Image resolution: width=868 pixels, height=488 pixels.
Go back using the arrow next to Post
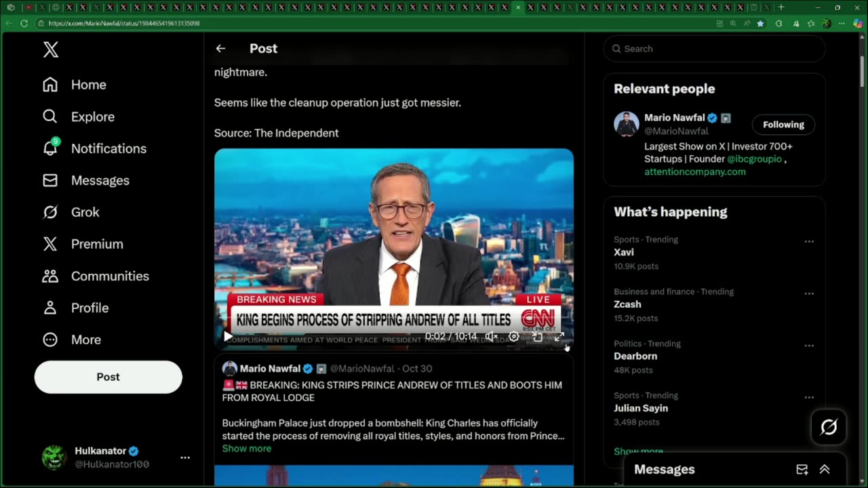(x=220, y=48)
